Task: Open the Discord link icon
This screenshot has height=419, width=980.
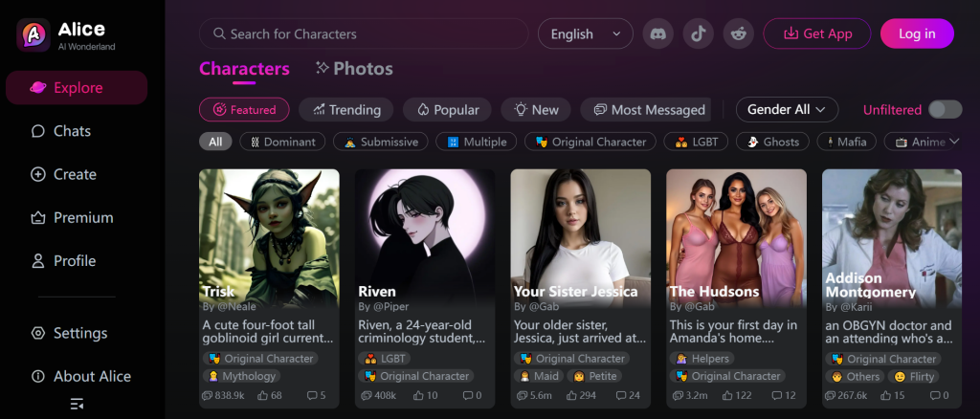Action: click(x=657, y=33)
